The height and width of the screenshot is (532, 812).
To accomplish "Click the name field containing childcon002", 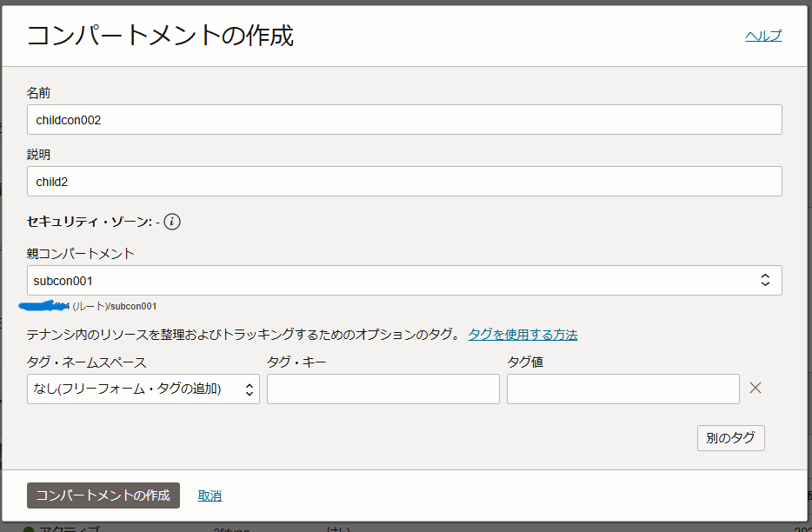I will pyautogui.click(x=404, y=120).
